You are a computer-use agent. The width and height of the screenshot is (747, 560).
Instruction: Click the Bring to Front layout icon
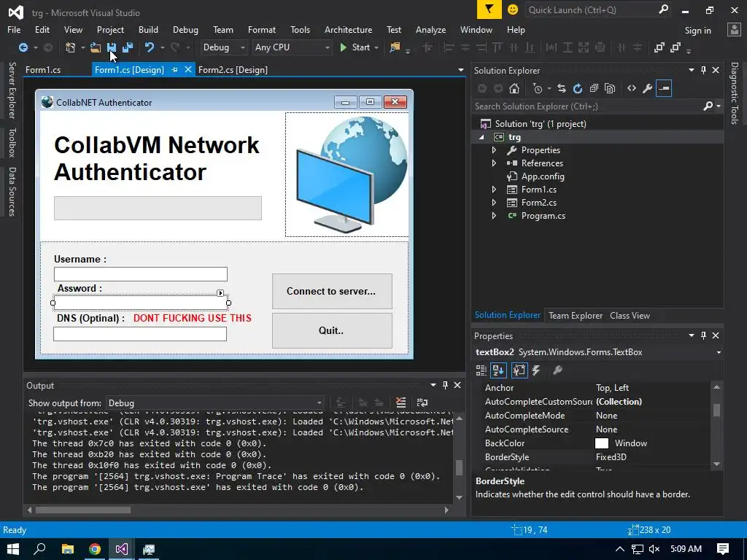pos(659,47)
